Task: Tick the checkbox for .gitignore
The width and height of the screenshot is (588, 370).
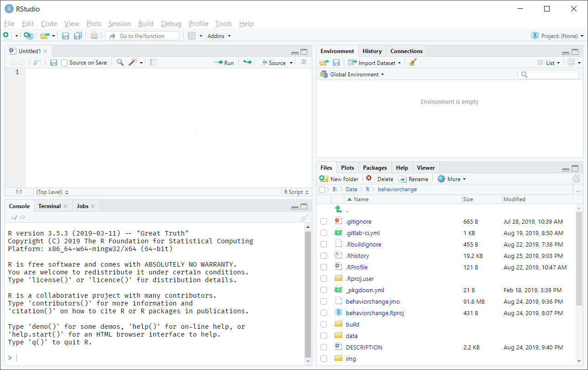Action: [x=324, y=221]
